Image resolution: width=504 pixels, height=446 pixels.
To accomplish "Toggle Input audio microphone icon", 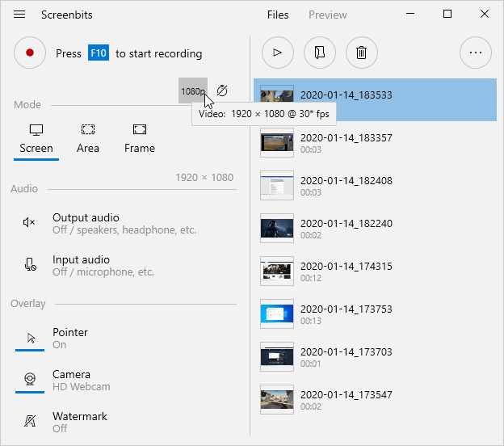I will [30, 265].
